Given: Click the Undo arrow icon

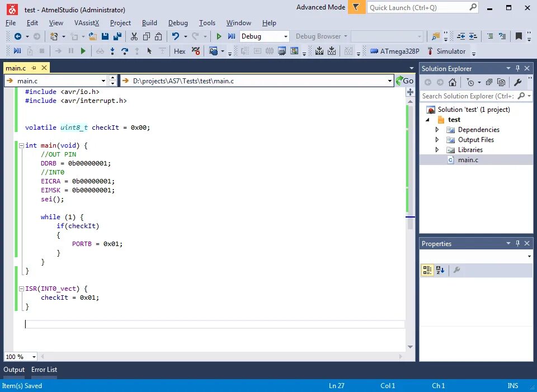Looking at the screenshot, I should [176, 36].
